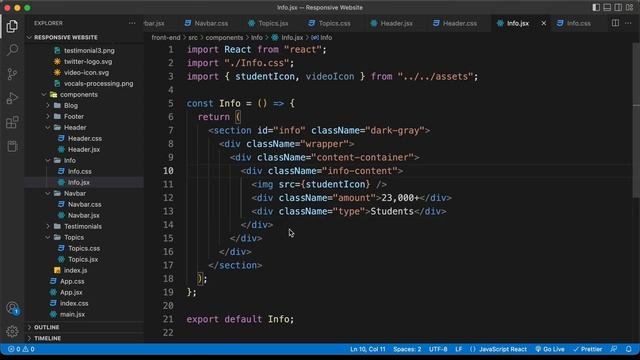The image size is (640, 360).
Task: Change the LF end of line sequence
Action: pos(459,349)
